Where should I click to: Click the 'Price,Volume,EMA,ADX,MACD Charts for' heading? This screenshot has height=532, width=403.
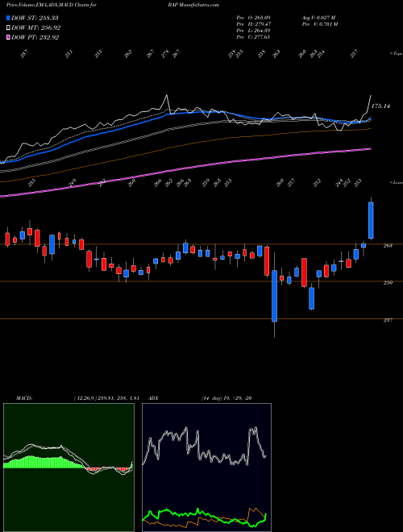tap(52, 5)
